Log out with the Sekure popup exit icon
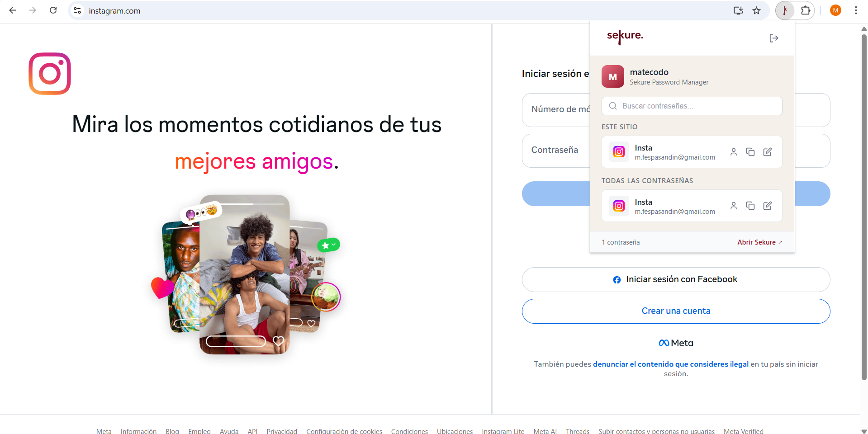The width and height of the screenshot is (868, 434). (774, 38)
